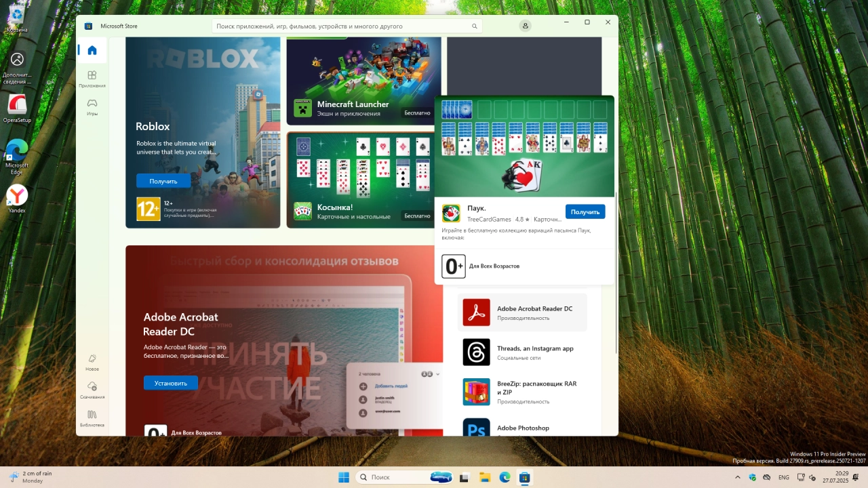Image resolution: width=868 pixels, height=488 pixels.
Task: Click Получить button for Паук
Action: [x=585, y=211]
